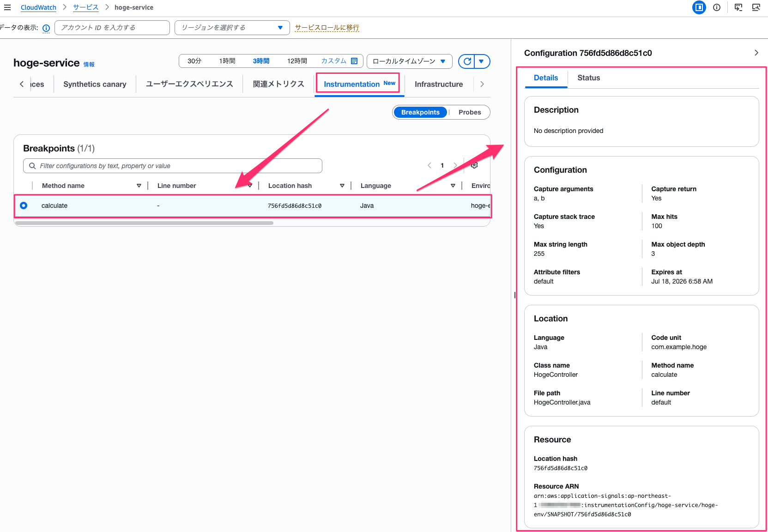Select the 12時間 time range
Image resolution: width=768 pixels, height=532 pixels.
click(x=297, y=61)
